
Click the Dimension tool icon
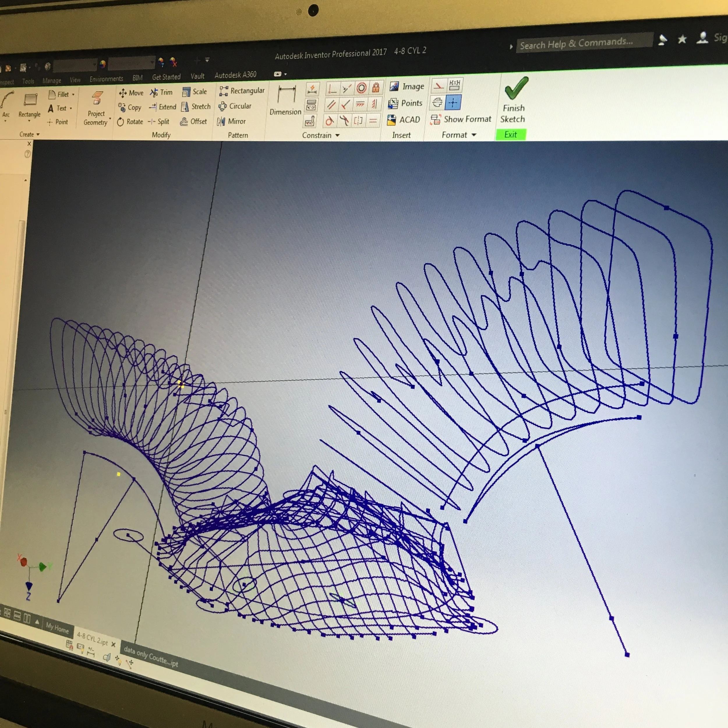pos(286,94)
